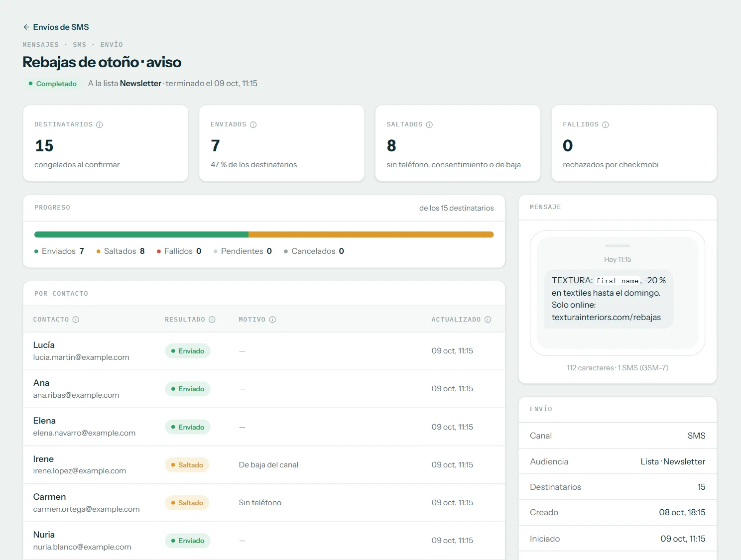
Task: Click the info icon next to Destinatarios
Action: 100,124
